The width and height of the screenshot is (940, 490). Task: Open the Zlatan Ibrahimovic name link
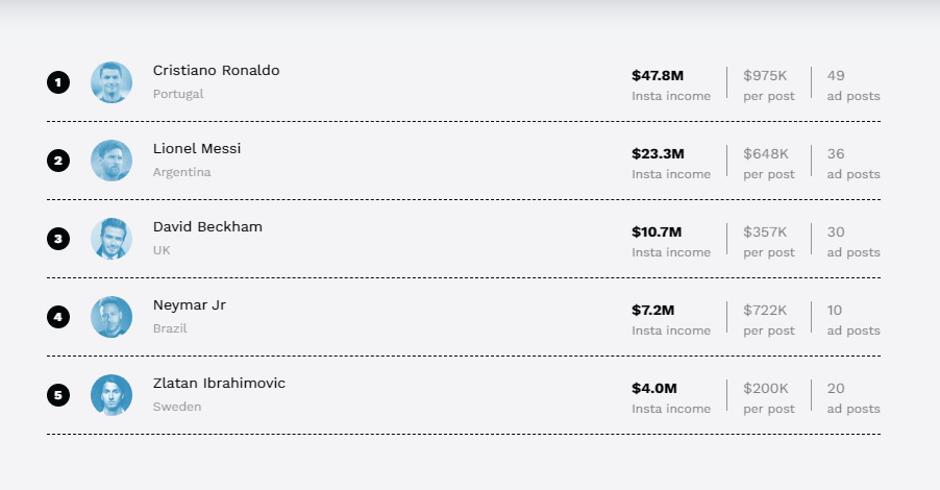tap(219, 383)
